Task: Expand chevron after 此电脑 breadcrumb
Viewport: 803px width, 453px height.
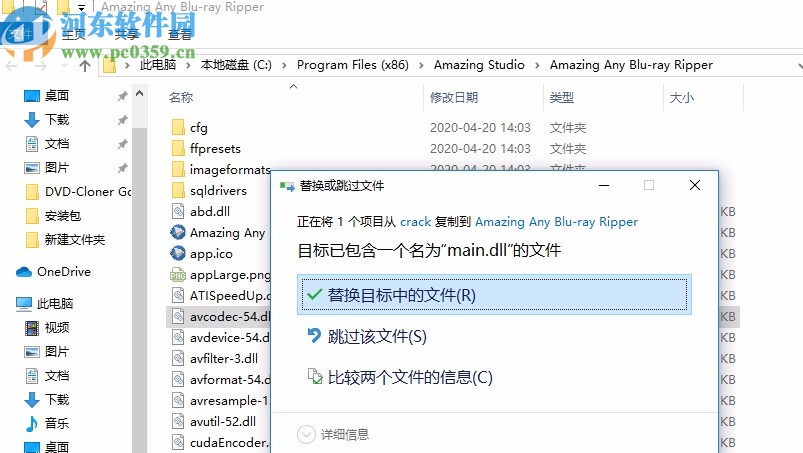Action: (x=188, y=66)
